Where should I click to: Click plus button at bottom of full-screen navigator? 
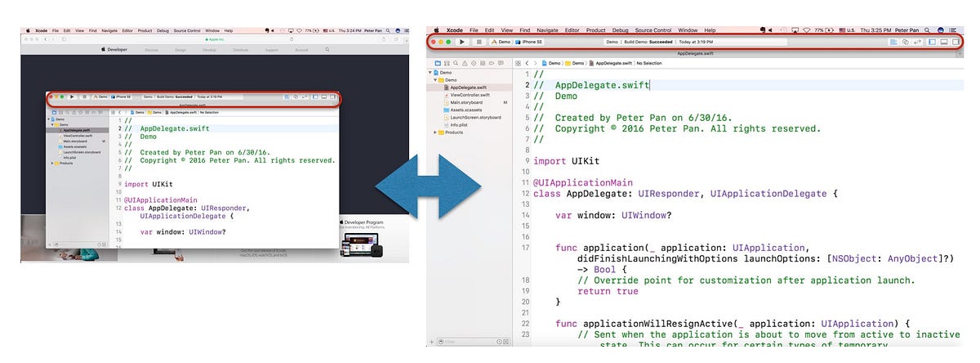coord(431,342)
